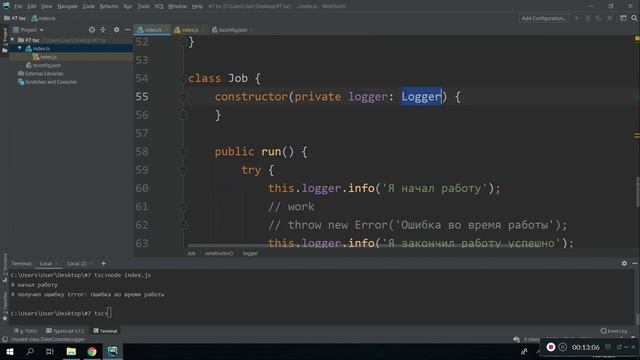The height and width of the screenshot is (360, 640).
Task: Open the Refactor menu
Action: tap(109, 6)
